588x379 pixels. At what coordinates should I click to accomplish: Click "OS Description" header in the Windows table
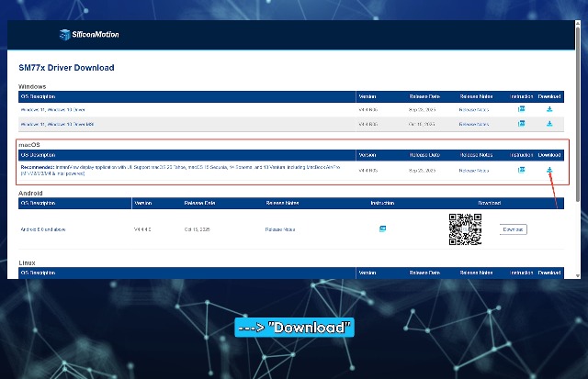(38, 96)
